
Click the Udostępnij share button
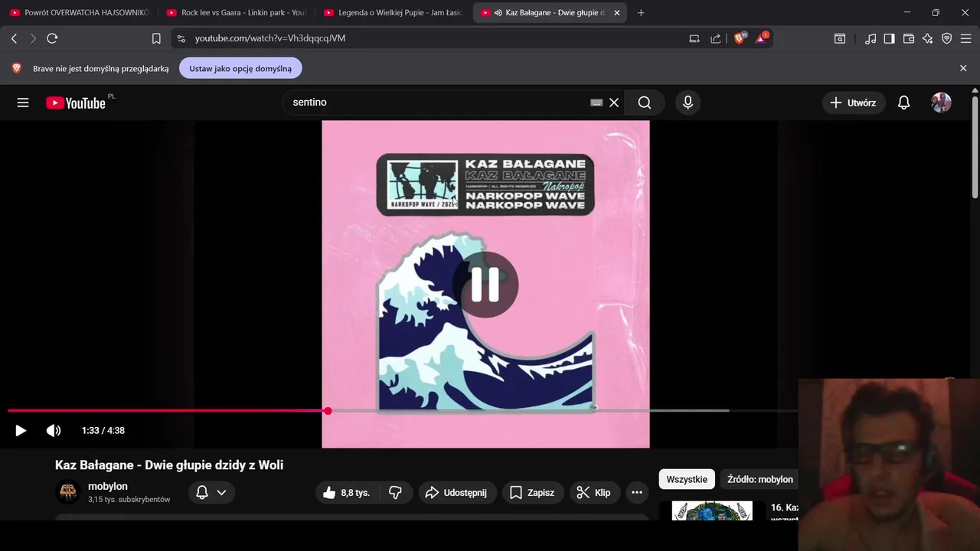(x=457, y=493)
